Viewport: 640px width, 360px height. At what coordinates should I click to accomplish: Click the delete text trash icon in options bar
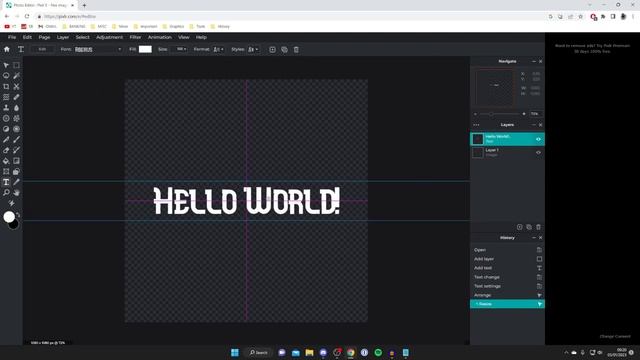(296, 49)
